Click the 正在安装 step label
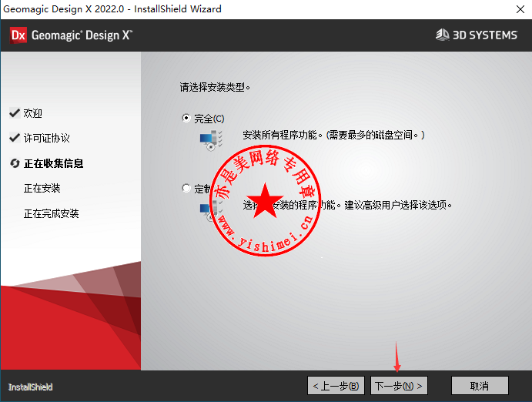Image resolution: width=532 pixels, height=402 pixels. point(42,188)
